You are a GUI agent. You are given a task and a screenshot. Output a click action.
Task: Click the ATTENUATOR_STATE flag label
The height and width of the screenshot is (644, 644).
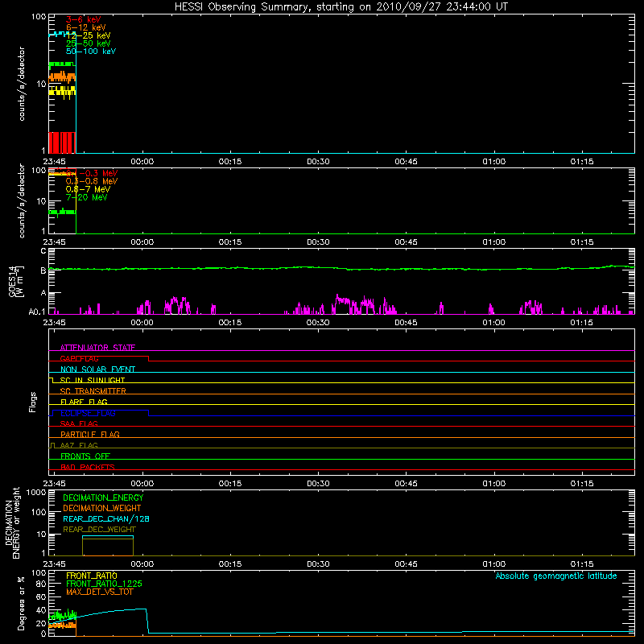pyautogui.click(x=97, y=348)
